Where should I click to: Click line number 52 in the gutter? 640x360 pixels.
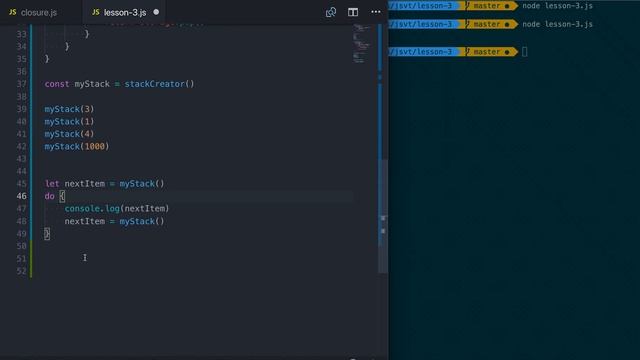point(22,271)
